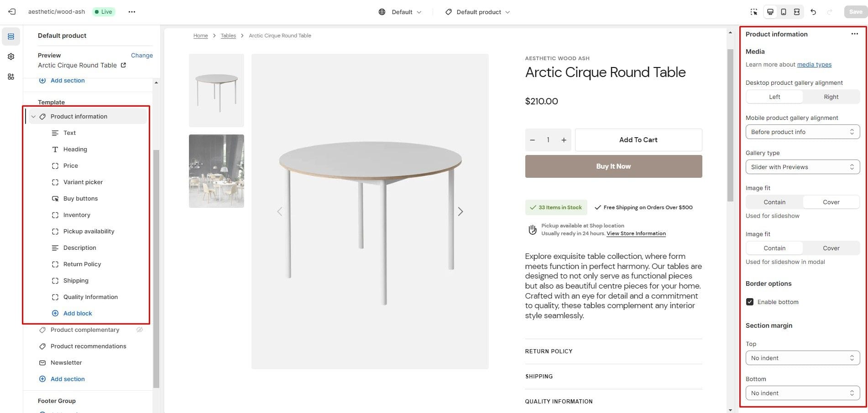Open Product information more-options menu

click(x=854, y=34)
